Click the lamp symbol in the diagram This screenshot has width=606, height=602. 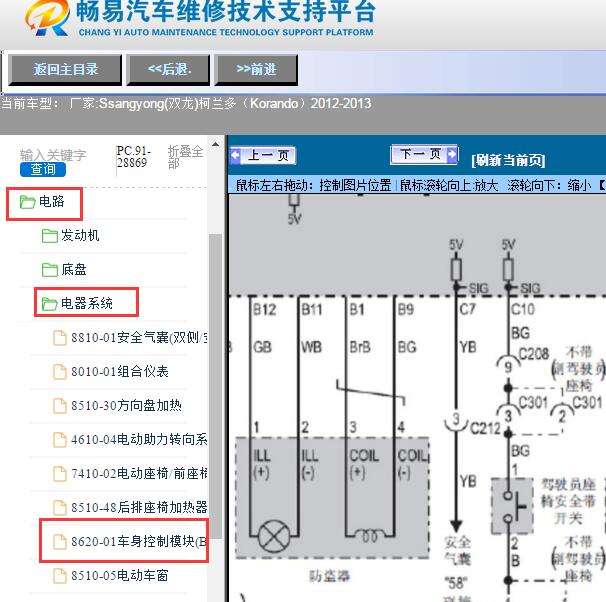click(274, 537)
